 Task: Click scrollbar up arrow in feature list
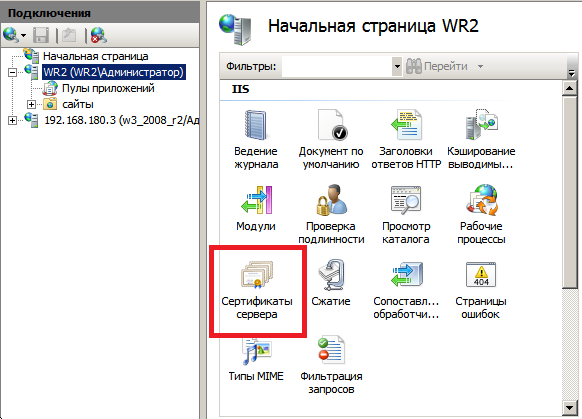pos(569,88)
